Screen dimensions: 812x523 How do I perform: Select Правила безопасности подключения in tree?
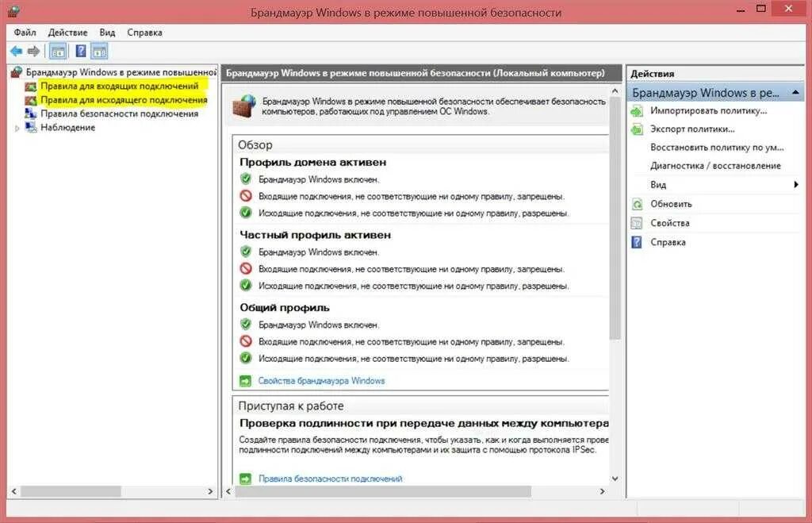pos(120,113)
